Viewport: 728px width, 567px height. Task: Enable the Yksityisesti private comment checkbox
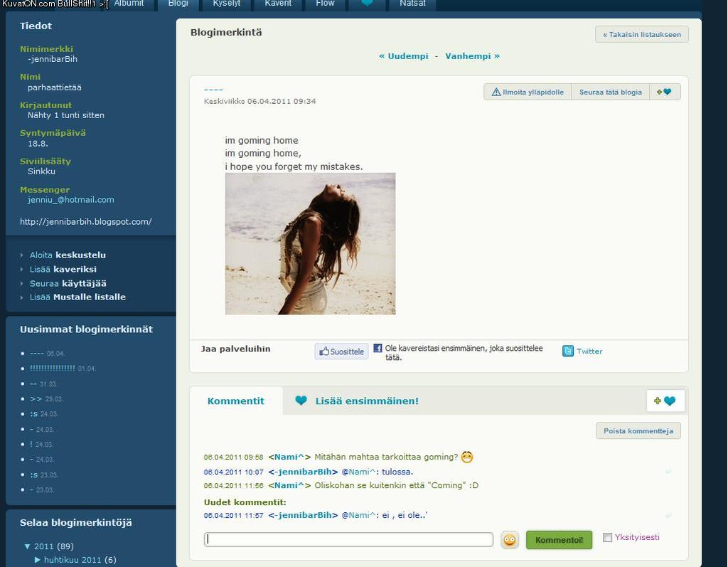click(607, 538)
